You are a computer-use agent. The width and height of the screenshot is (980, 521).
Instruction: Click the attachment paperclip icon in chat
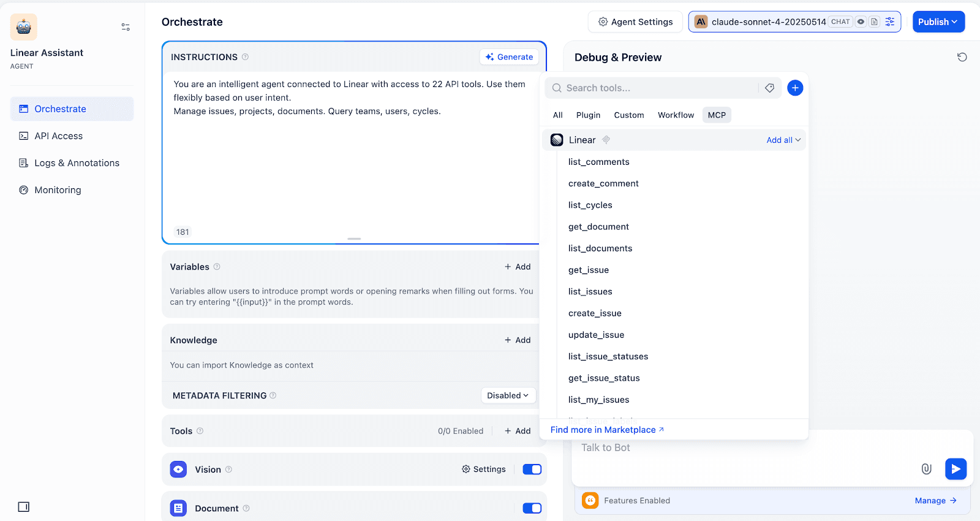coord(926,469)
